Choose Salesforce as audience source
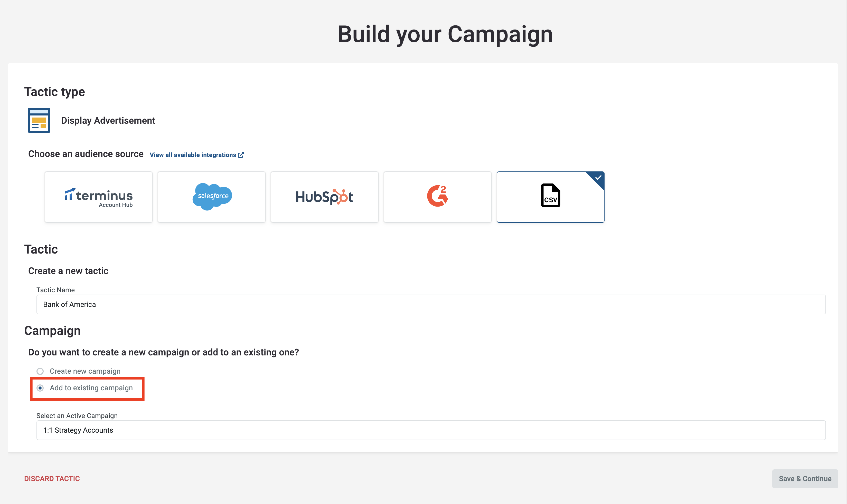The width and height of the screenshot is (847, 504). (x=211, y=197)
